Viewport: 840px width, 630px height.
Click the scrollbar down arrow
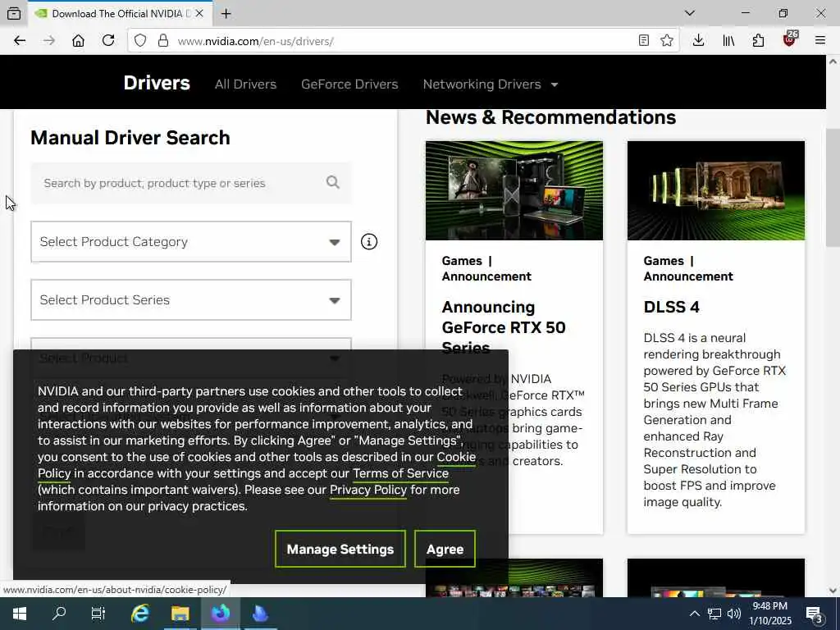(833, 591)
